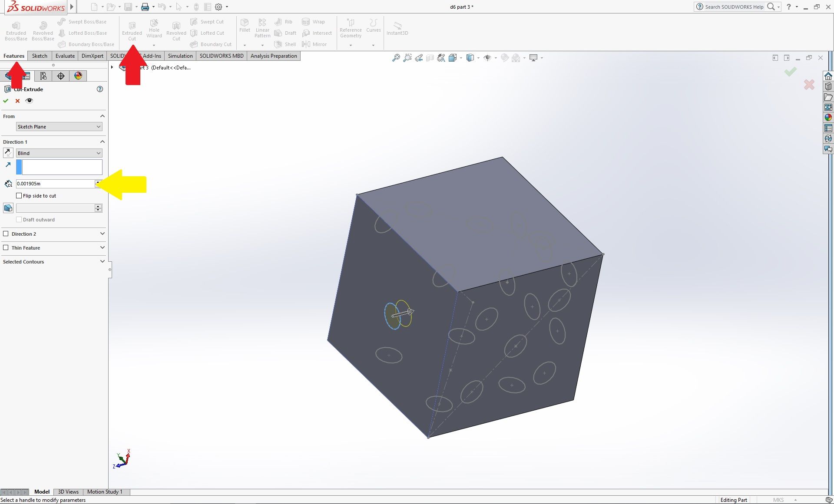Switch to the Evaluate tab
834x504 pixels.
[x=65, y=56]
